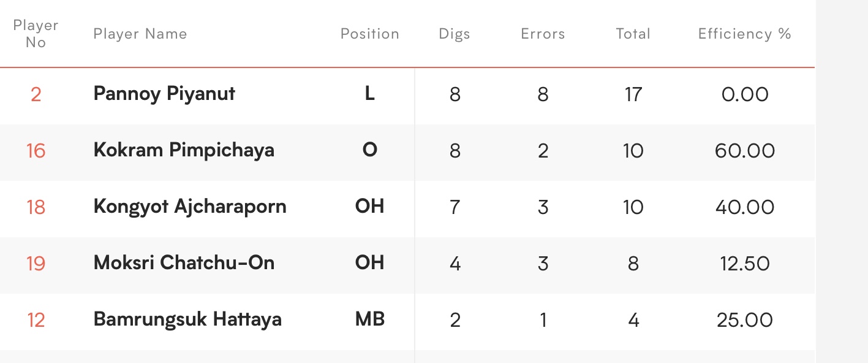Click the Player No column header
The height and width of the screenshot is (363, 868).
coord(36,34)
